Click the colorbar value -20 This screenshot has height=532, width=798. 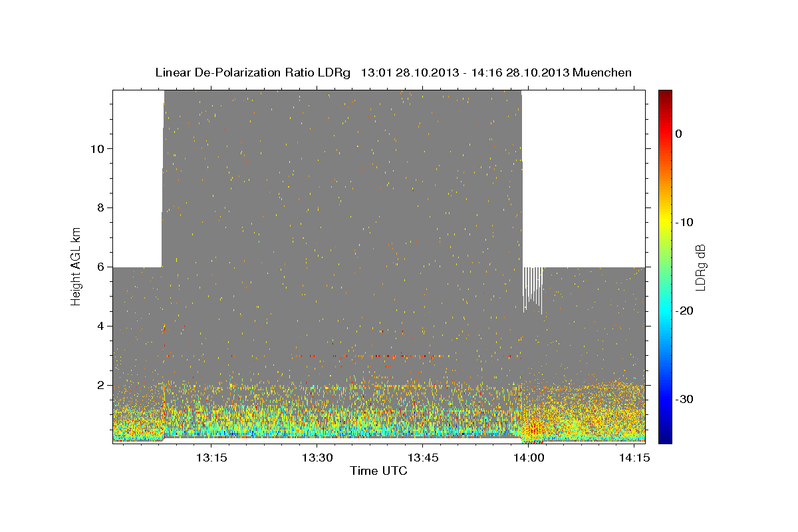click(684, 311)
